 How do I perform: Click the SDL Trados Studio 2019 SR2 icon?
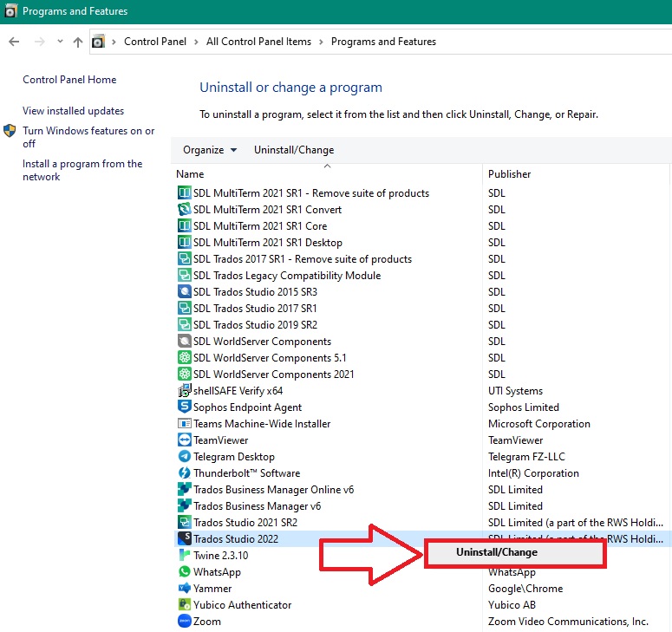pyautogui.click(x=185, y=325)
